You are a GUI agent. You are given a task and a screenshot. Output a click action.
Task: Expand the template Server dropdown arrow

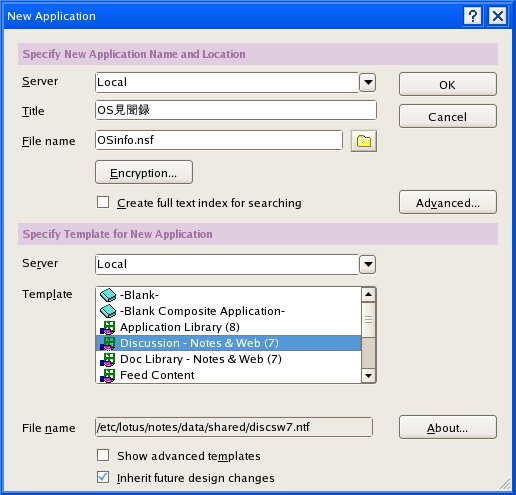pyautogui.click(x=368, y=264)
